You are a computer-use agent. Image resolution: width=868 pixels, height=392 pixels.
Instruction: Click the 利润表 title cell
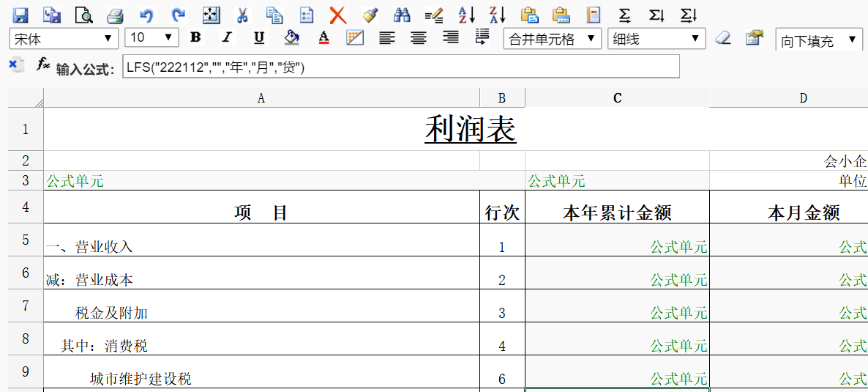click(455, 129)
